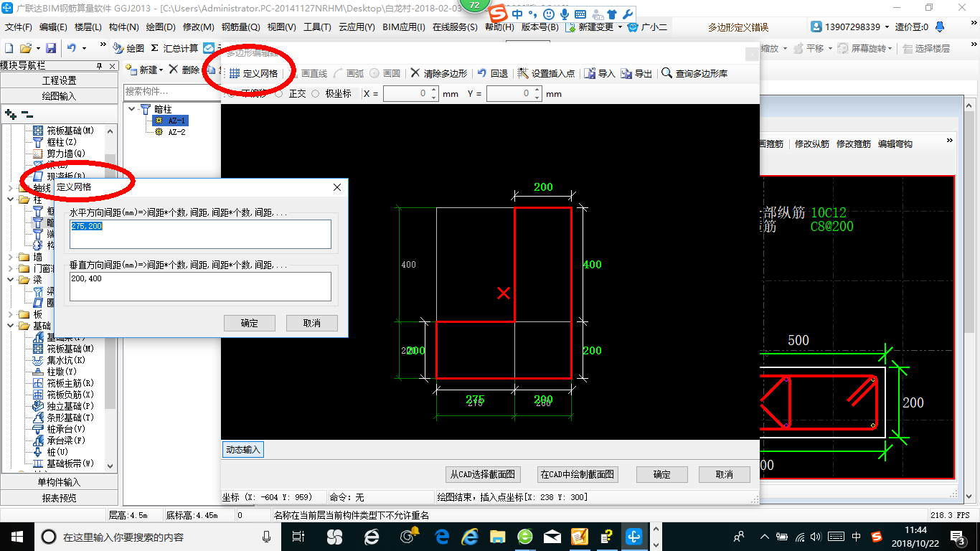Click the 回退 undo tool in polygon editor
This screenshot has width=980, height=551.
[492, 73]
